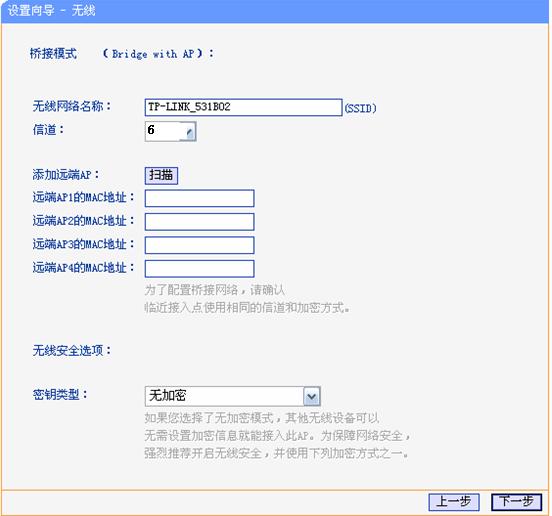Image resolution: width=552 pixels, height=516 pixels.
Task: Click the (SSID) label
Action: point(360,108)
